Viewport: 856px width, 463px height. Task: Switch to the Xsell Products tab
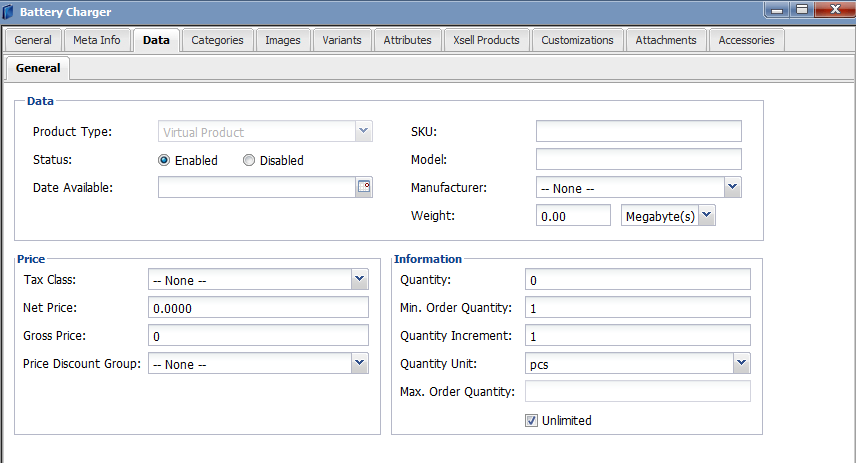486,40
